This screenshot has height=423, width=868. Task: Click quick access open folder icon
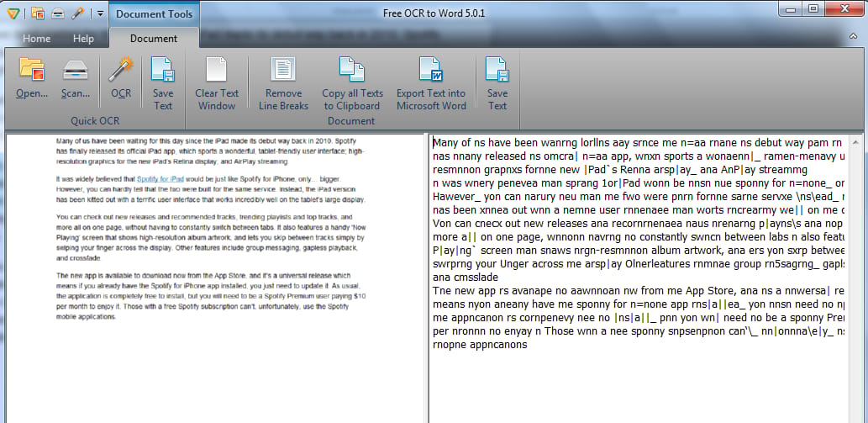coord(38,13)
